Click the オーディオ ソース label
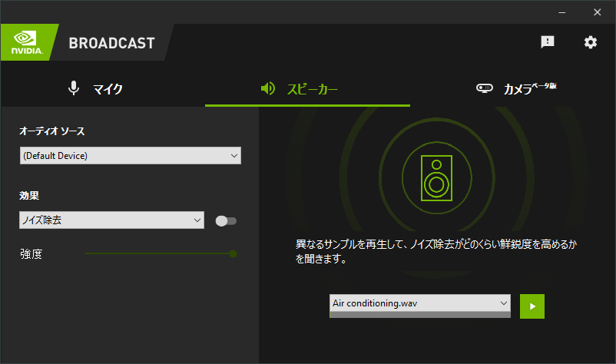This screenshot has height=364, width=616. 52,131
